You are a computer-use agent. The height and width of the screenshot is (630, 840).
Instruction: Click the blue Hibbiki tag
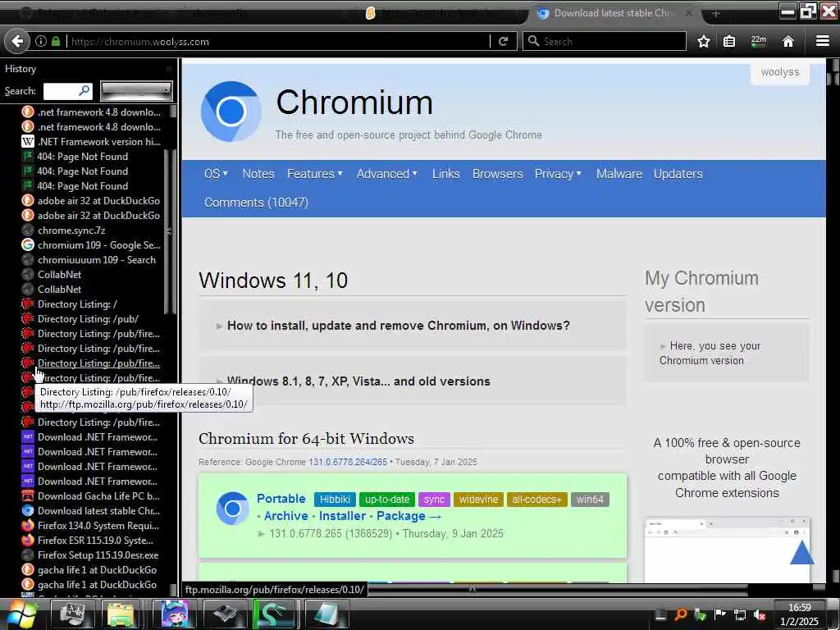tap(335, 500)
